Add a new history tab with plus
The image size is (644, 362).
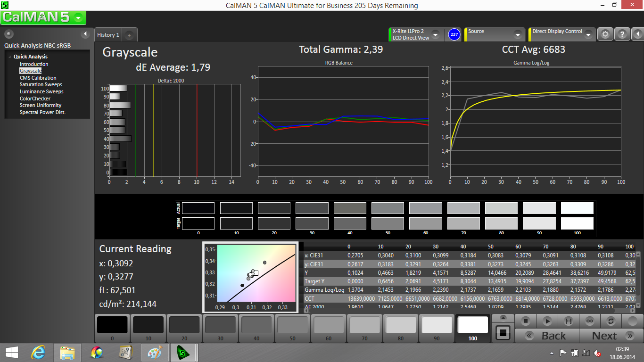pos(130,35)
